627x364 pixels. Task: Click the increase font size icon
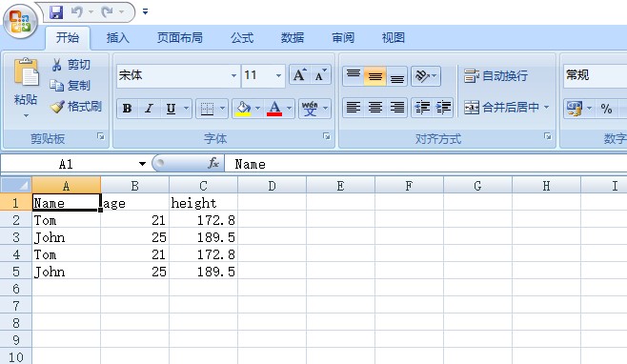299,74
